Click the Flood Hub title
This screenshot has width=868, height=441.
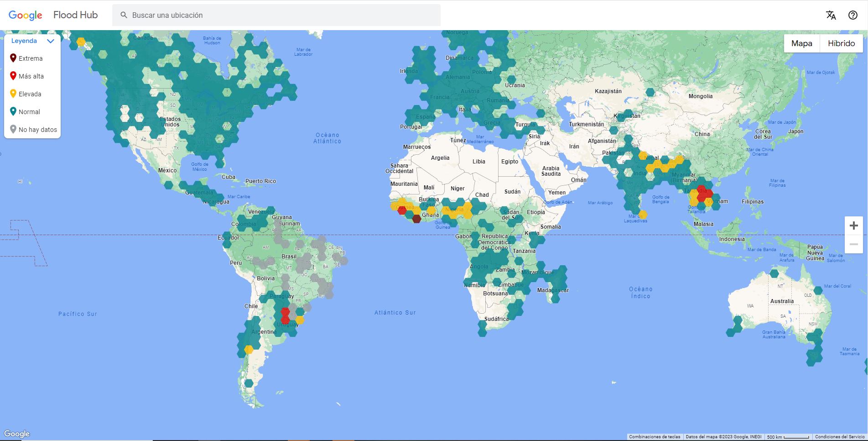[75, 15]
